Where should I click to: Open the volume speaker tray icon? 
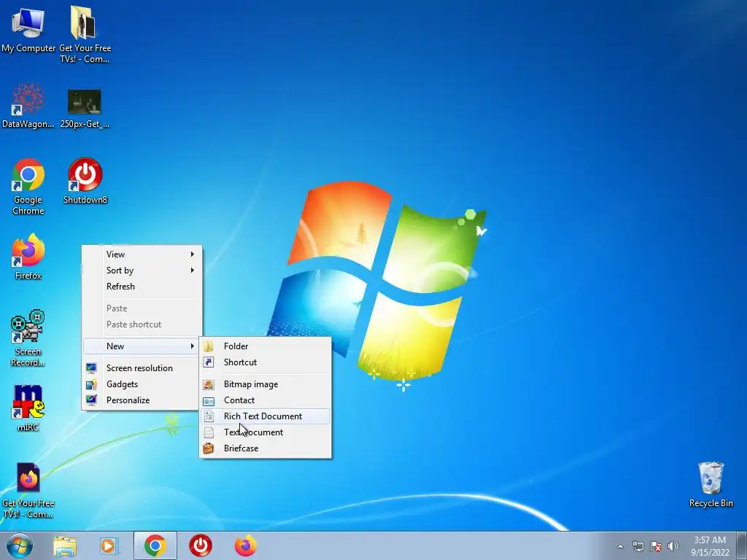click(x=673, y=546)
